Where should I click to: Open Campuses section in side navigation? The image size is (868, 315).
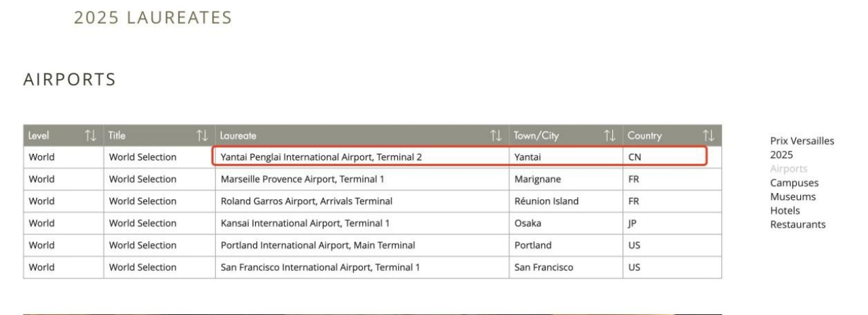pyautogui.click(x=794, y=183)
